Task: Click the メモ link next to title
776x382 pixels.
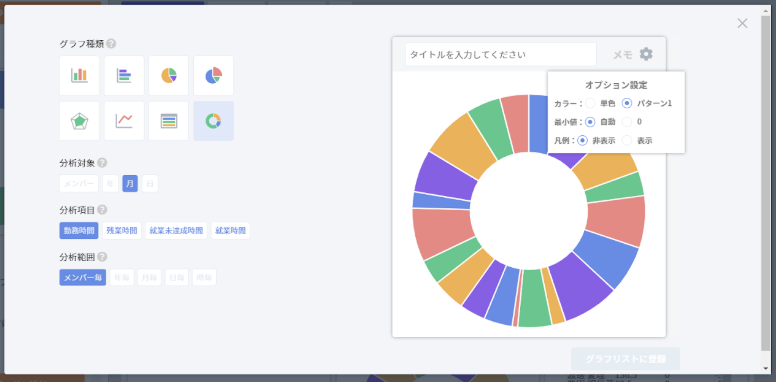Action: coord(623,55)
